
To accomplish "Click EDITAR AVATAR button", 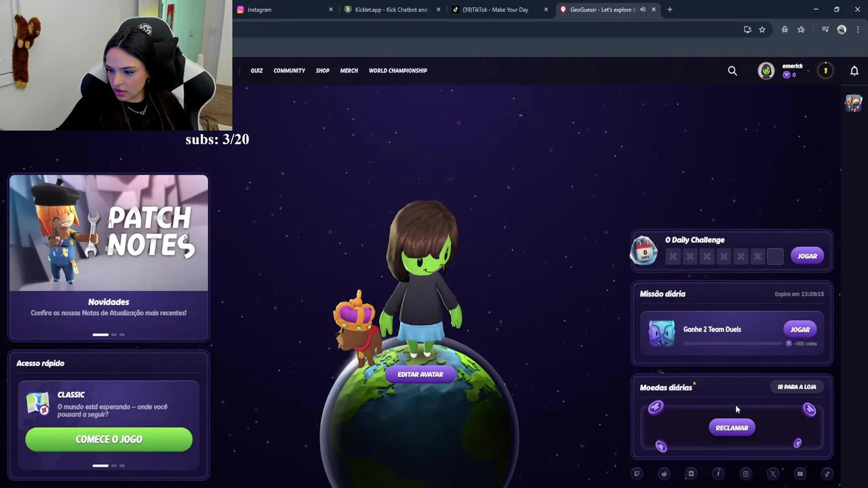I will (x=420, y=374).
